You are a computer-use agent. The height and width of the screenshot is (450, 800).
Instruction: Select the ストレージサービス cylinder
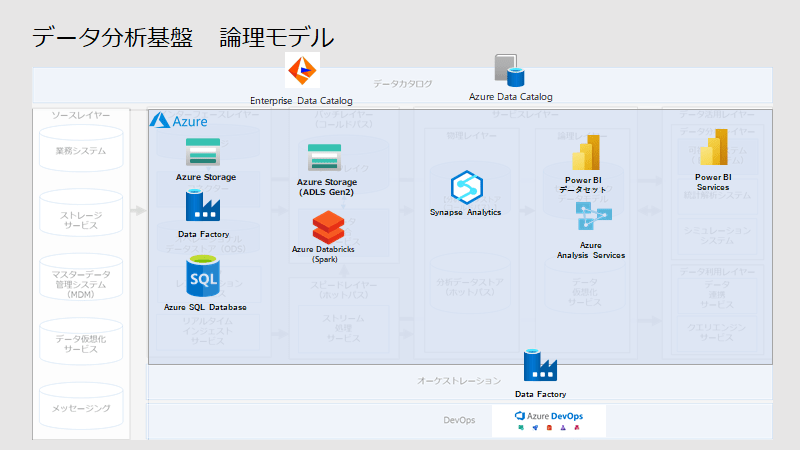point(81,213)
